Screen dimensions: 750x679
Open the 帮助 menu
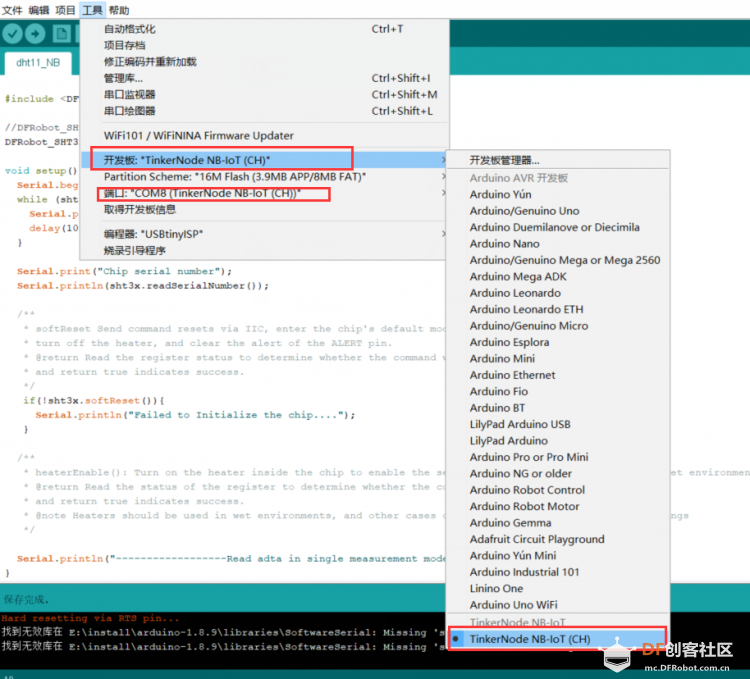coord(119,10)
